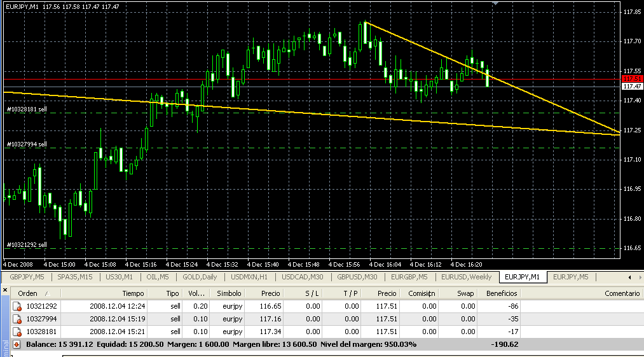Click the -17 profit value

pos(512,332)
